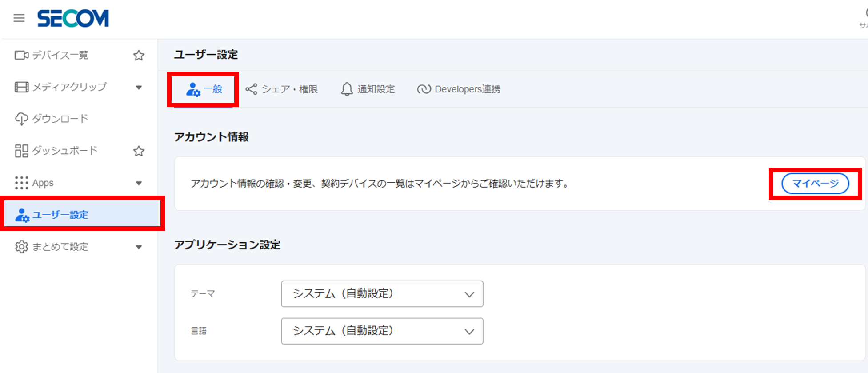868x373 pixels.
Task: Click the camera icon beside デバイス一覧
Action: point(21,55)
